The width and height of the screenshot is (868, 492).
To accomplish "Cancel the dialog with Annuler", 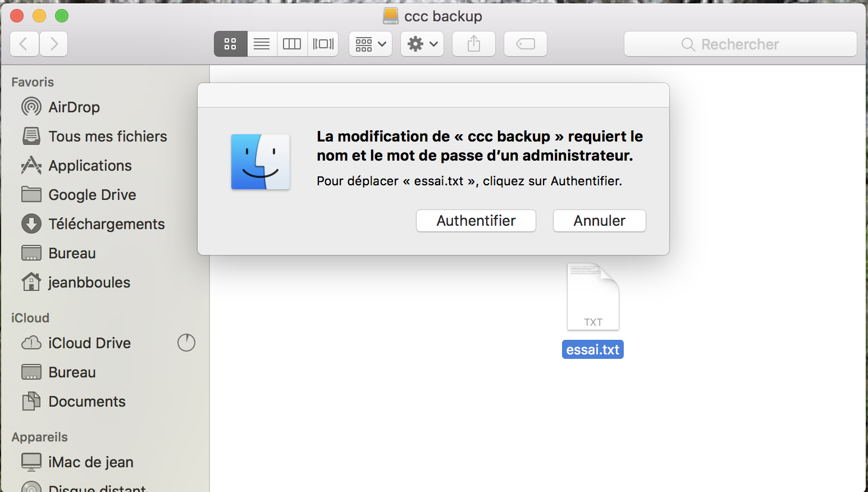I will tap(599, 221).
